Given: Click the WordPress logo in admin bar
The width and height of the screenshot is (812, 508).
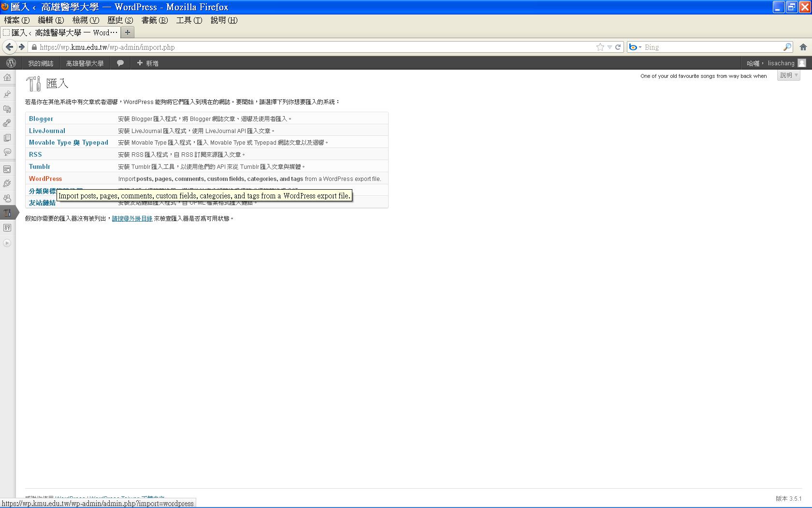Looking at the screenshot, I should click(11, 63).
